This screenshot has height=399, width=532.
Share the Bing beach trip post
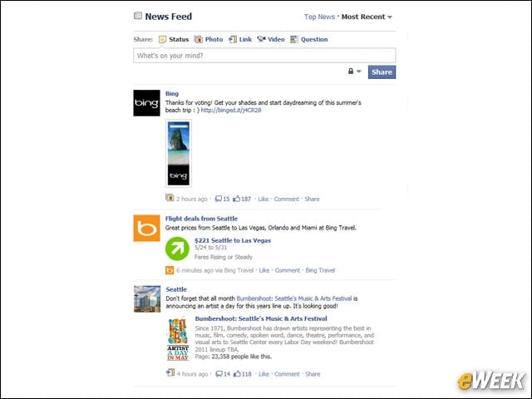pyautogui.click(x=312, y=199)
